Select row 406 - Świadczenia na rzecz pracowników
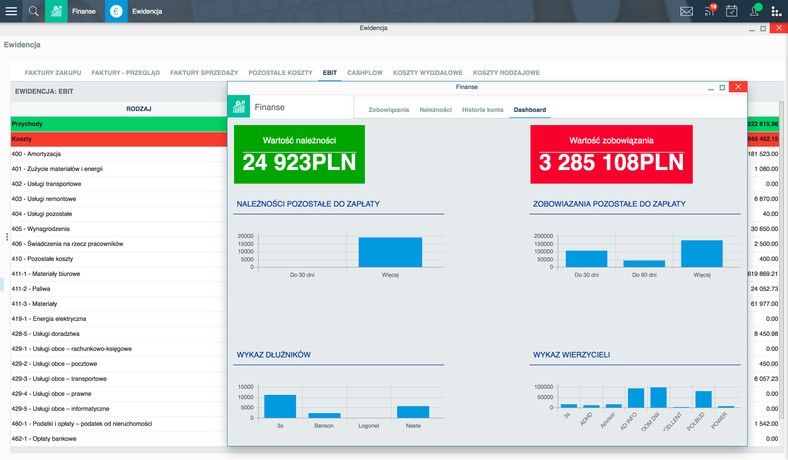The height and width of the screenshot is (460, 788). (119, 244)
